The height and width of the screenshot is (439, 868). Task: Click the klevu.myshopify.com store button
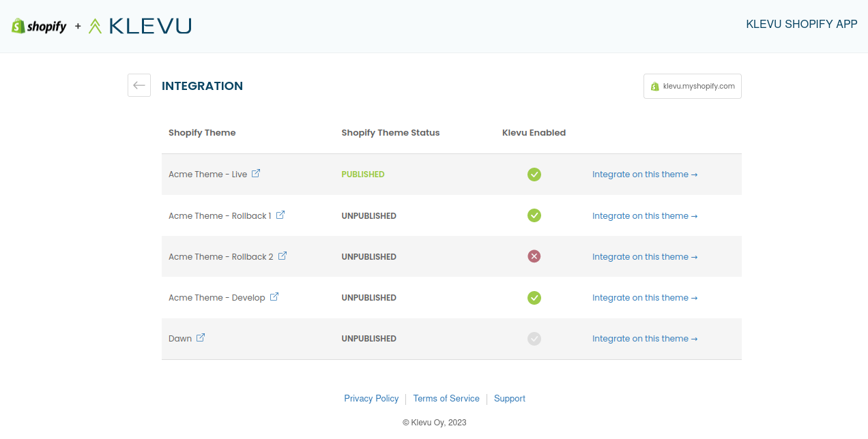click(x=692, y=86)
